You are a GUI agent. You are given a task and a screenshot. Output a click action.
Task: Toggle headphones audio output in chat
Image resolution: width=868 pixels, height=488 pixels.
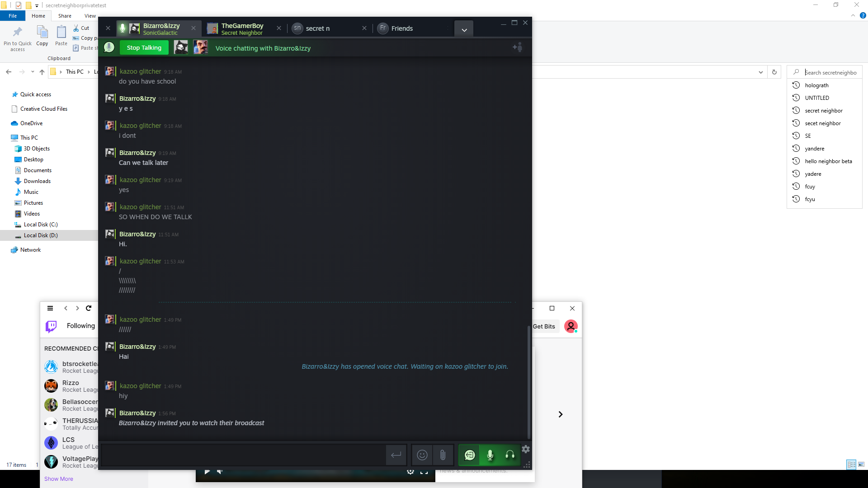510,455
